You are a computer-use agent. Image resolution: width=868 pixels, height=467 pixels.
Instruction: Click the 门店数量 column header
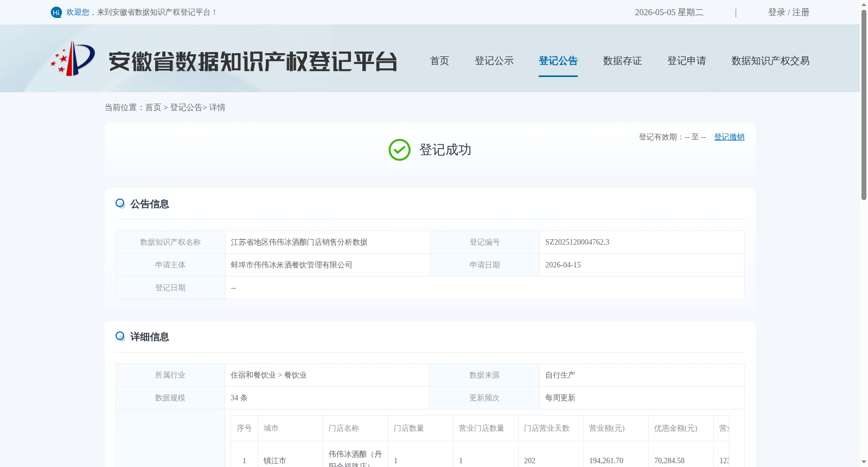409,428
